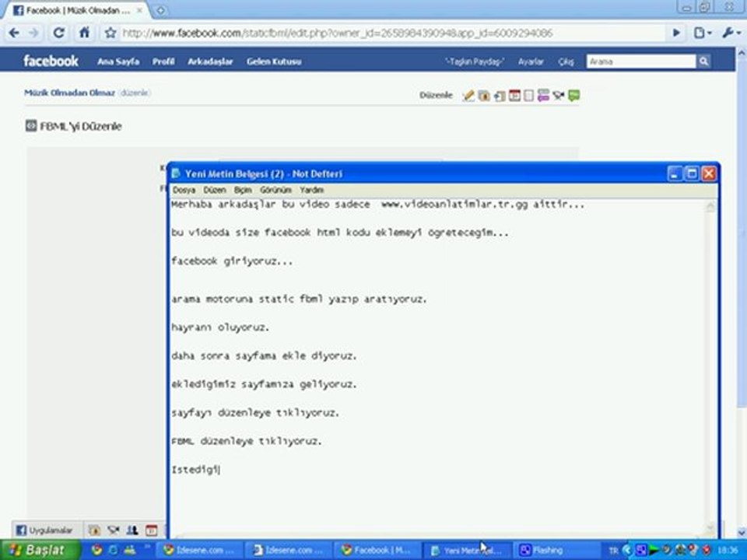Click the Notepad scrollbar up arrow
The image size is (747, 560).
pos(710,206)
